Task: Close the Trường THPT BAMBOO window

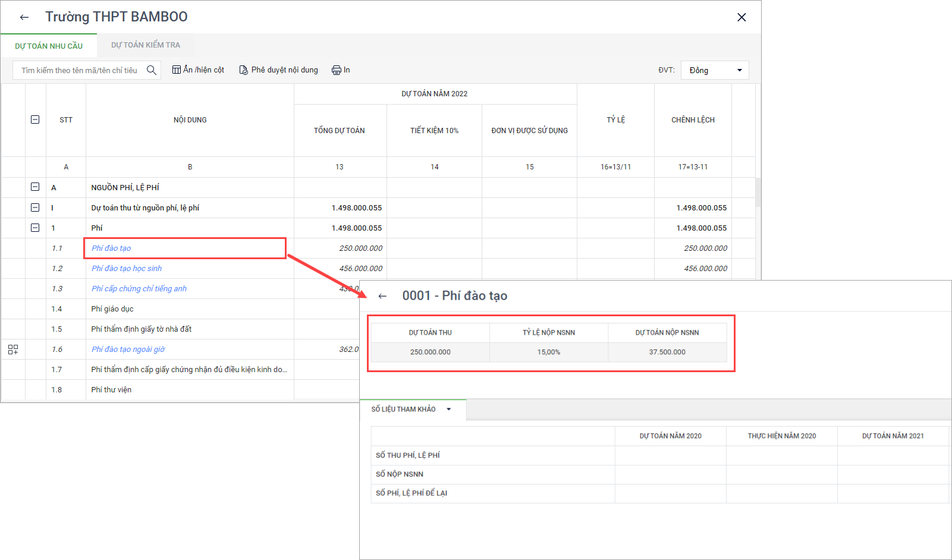Action: coord(742,17)
